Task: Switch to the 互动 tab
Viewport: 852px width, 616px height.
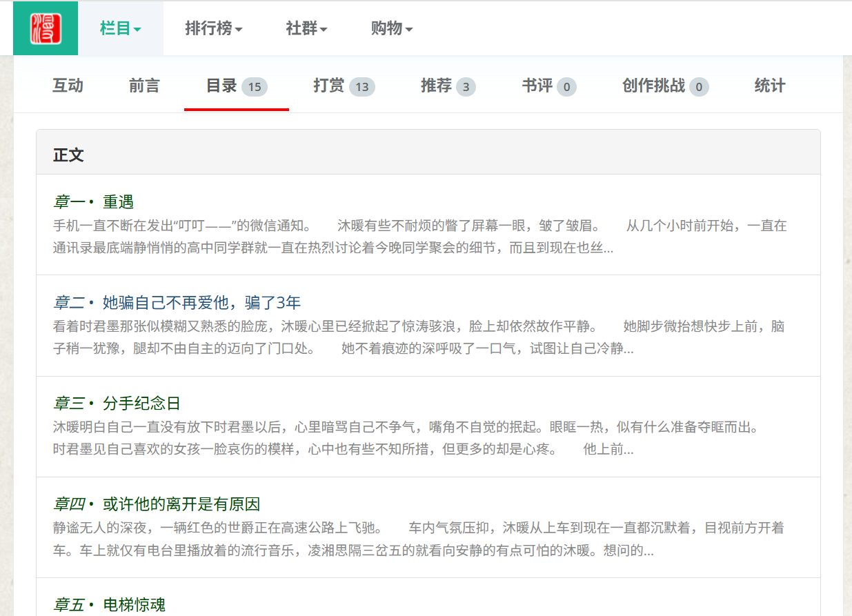Action: [68, 86]
